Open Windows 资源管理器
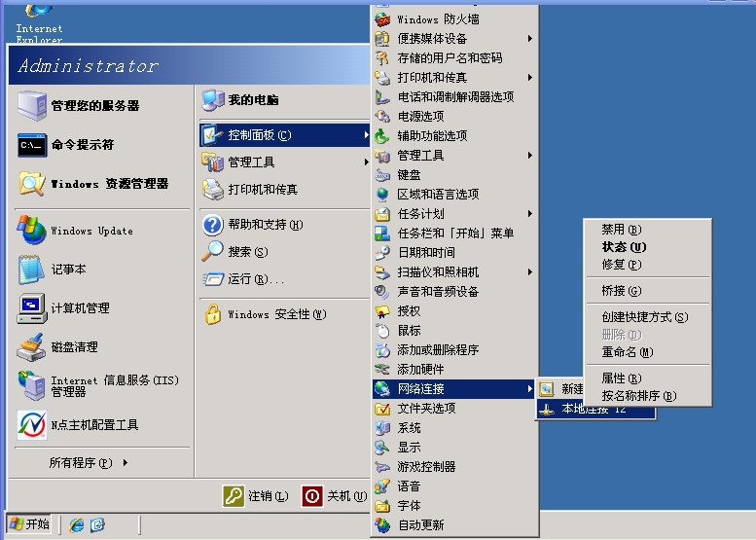The height and width of the screenshot is (540, 756). click(x=102, y=184)
